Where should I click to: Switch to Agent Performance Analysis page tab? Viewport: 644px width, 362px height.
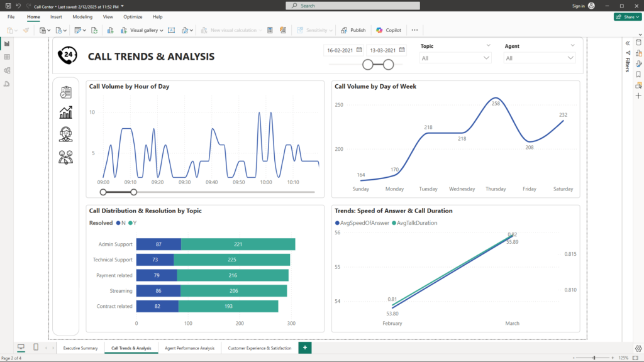point(189,348)
